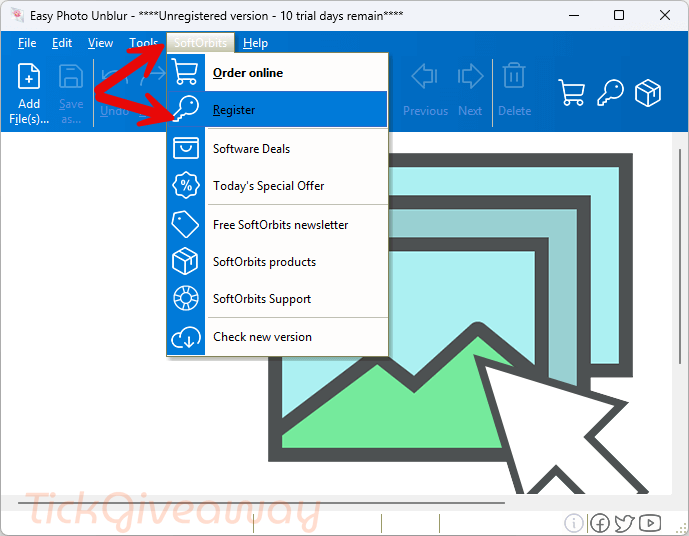Viewport: 689px width, 536px height.
Task: Go to the Previous image
Action: [x=425, y=91]
